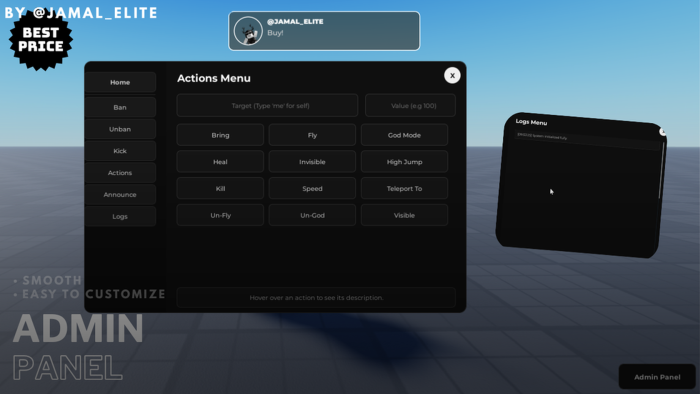Click the @JAMAL_ELITE Buy! notification
Viewport: 700px width, 394px height.
point(324,31)
